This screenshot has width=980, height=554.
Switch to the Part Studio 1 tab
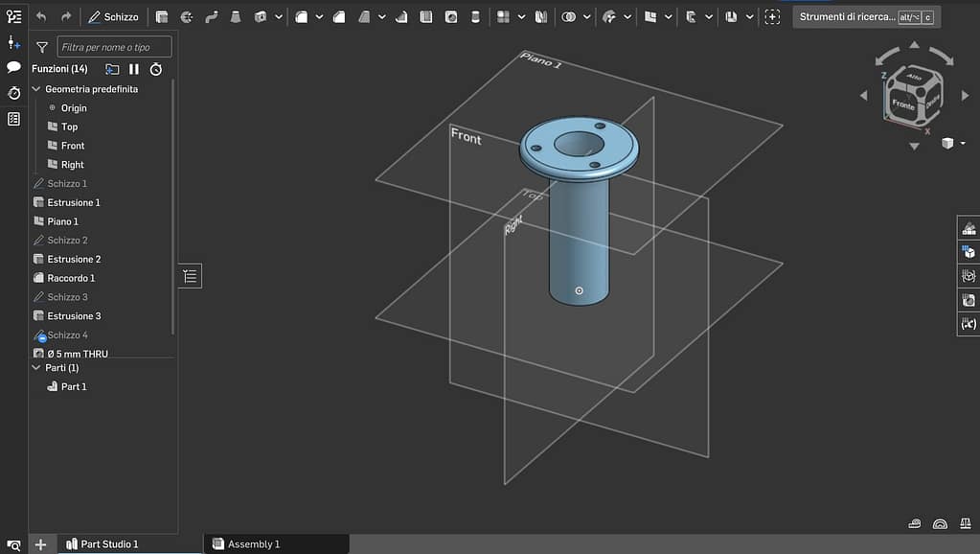(x=109, y=544)
